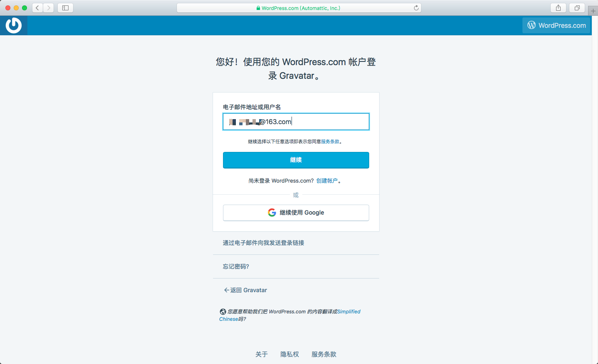
Task: Reload the page with the refresh icon
Action: [416, 8]
